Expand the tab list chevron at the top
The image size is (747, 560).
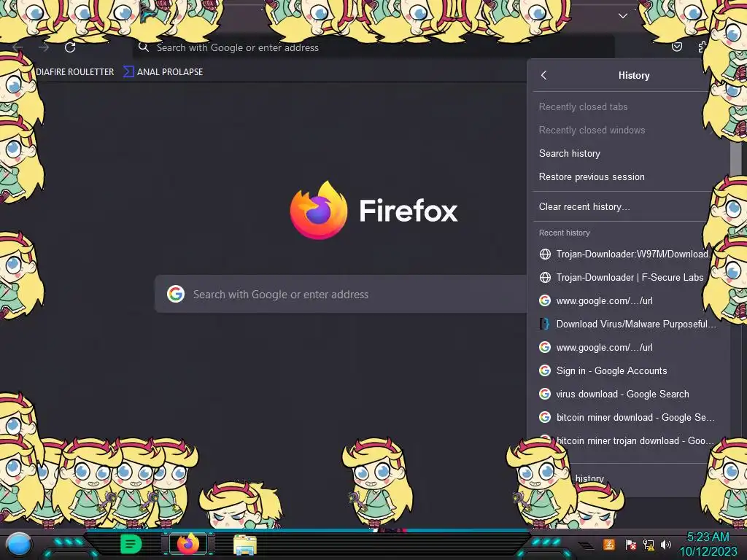coord(623,16)
